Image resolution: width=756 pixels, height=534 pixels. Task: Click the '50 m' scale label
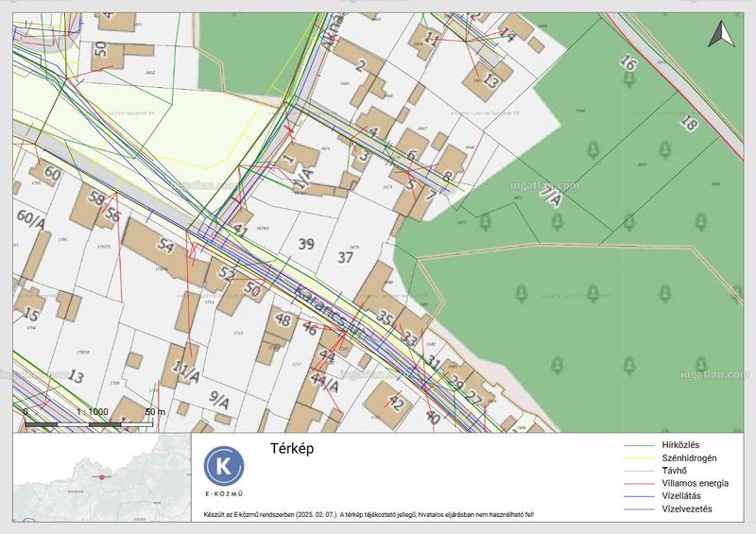(155, 412)
